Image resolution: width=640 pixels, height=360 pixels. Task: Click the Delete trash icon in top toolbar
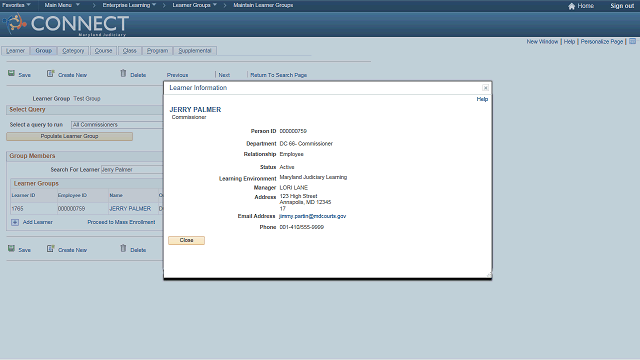pyautogui.click(x=123, y=73)
